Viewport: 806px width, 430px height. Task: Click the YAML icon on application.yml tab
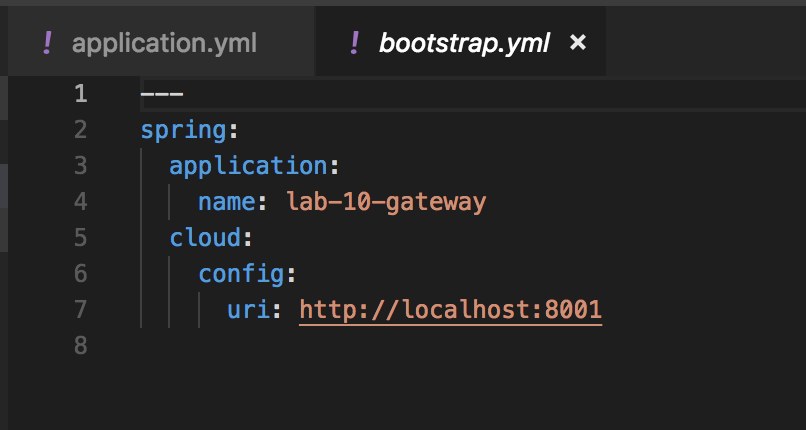pos(46,43)
